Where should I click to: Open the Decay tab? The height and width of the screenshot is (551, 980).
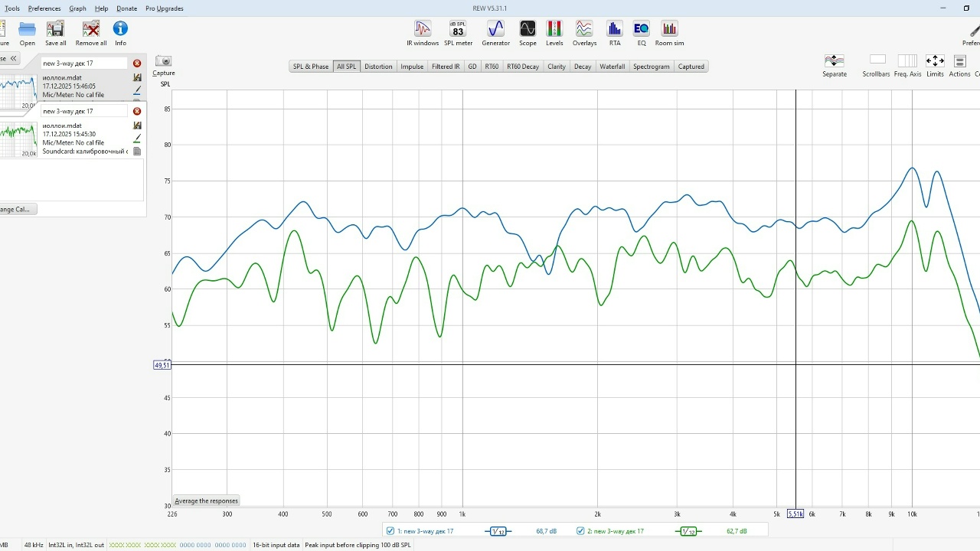pos(583,67)
